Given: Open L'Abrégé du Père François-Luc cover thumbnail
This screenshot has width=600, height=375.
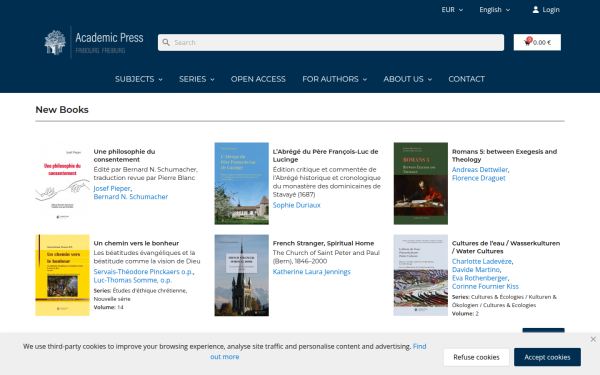Looking at the screenshot, I should pyautogui.click(x=241, y=183).
